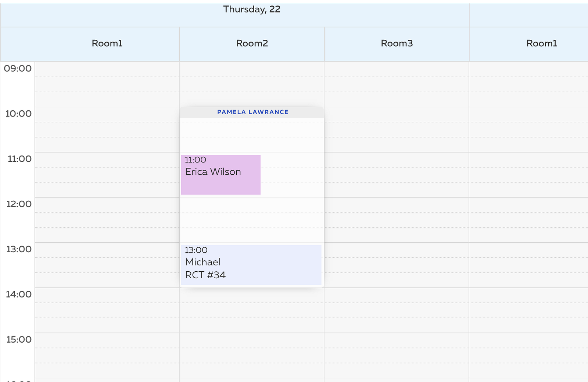588x382 pixels.
Task: Click the Pamela Lawrance name label
Action: click(252, 112)
